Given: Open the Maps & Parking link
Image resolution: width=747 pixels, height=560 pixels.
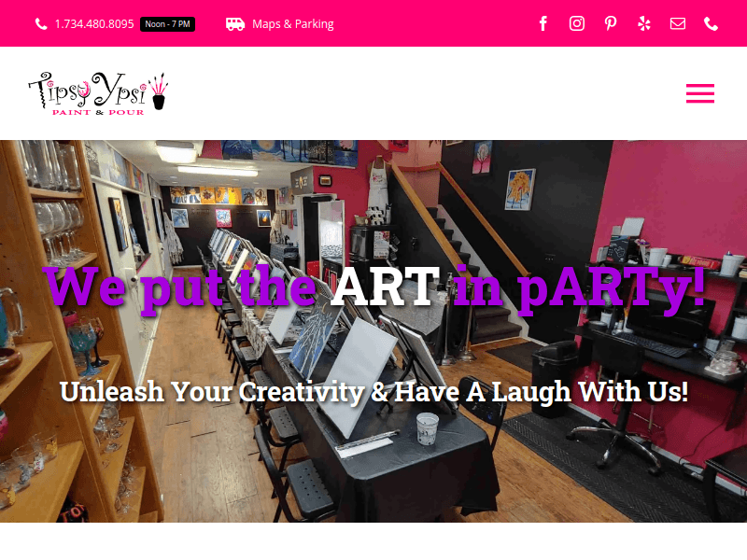Looking at the screenshot, I should click(x=292, y=24).
